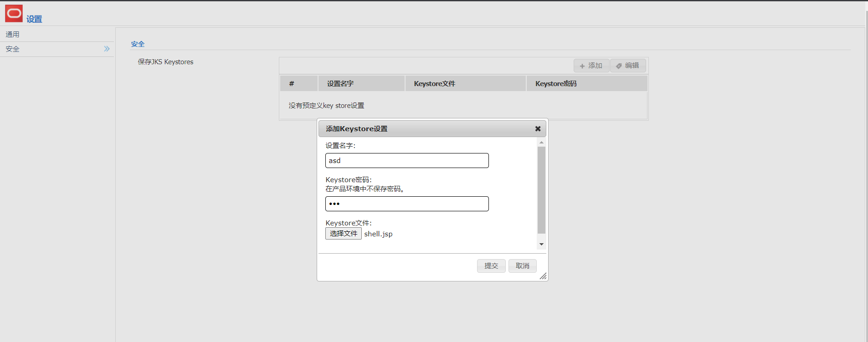The image size is (868, 342).
Task: Click the dialog scrollbar down arrow
Action: [x=541, y=244]
